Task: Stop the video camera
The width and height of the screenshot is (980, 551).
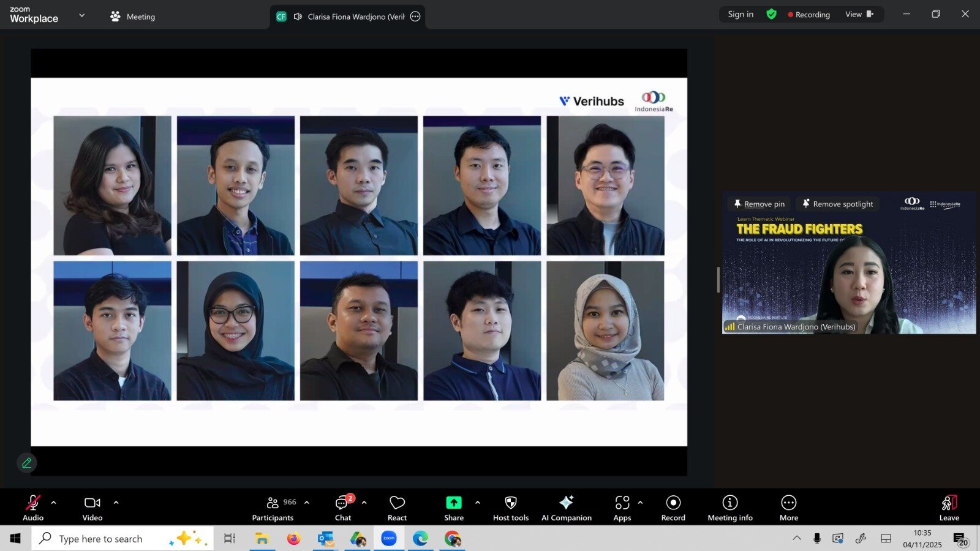Action: (92, 502)
